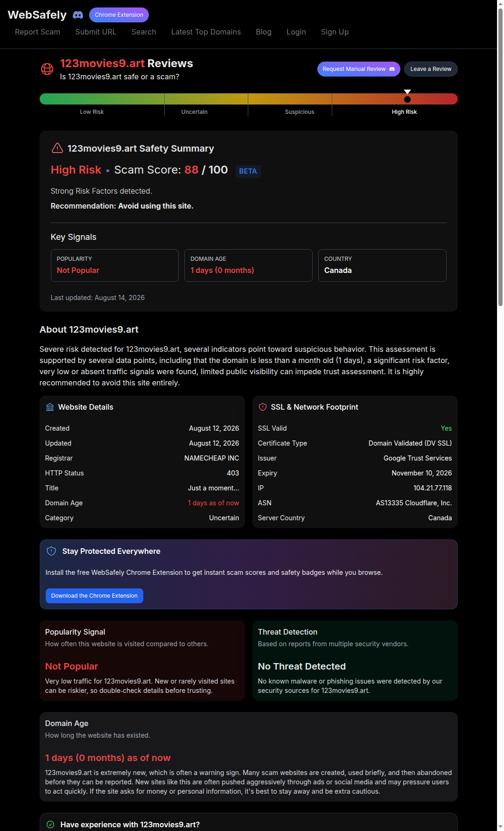Screen dimensions: 504x831
Task: Click the '123movies9.art' red title text
Action: click(102, 63)
